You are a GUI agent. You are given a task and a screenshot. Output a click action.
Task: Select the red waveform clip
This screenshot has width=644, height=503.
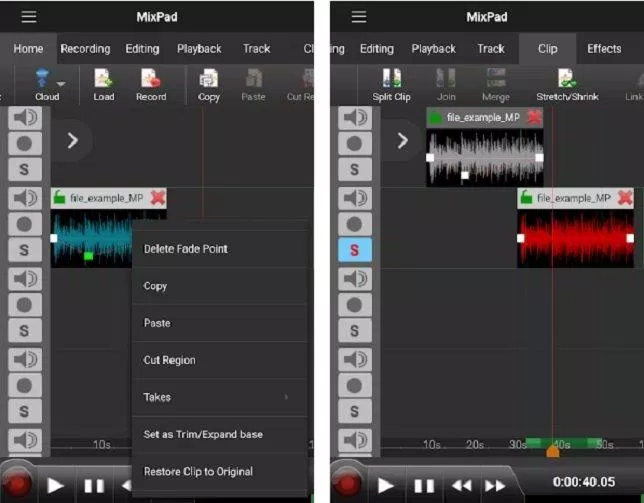click(575, 239)
